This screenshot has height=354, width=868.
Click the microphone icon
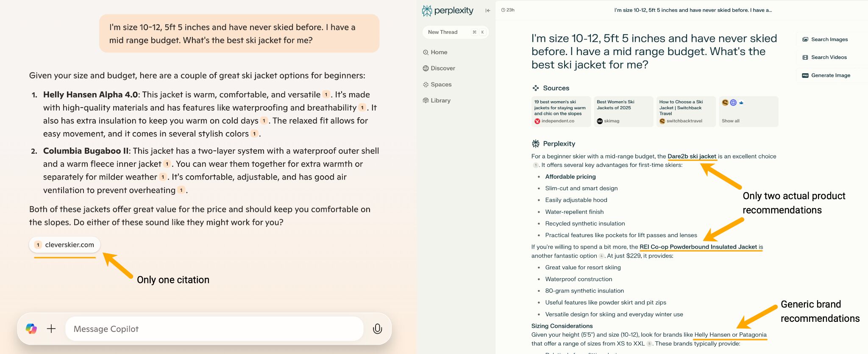click(x=377, y=329)
